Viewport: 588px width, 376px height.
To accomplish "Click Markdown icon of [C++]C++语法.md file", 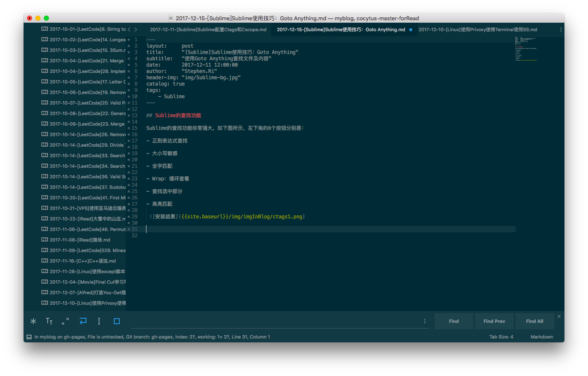I will click(x=44, y=261).
